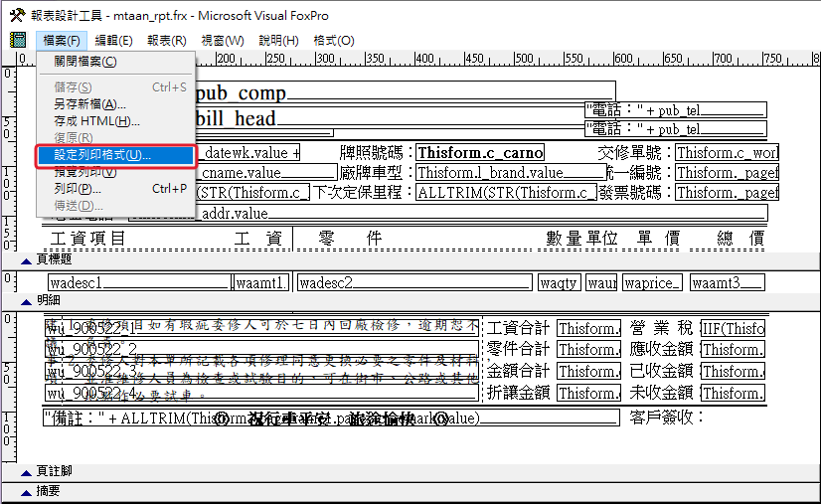Select the 折讓金額 label

point(519,393)
